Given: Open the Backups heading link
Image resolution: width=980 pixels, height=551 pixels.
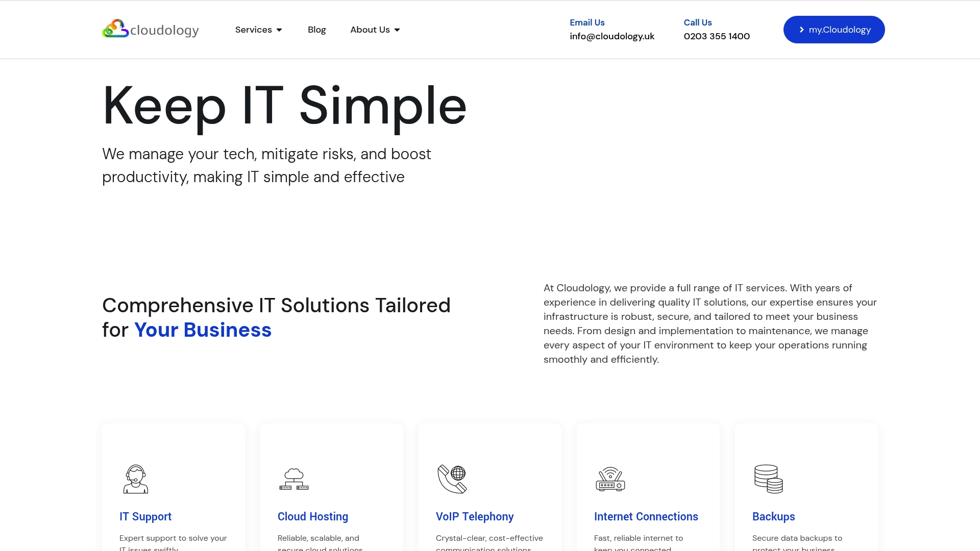Looking at the screenshot, I should tap(773, 516).
